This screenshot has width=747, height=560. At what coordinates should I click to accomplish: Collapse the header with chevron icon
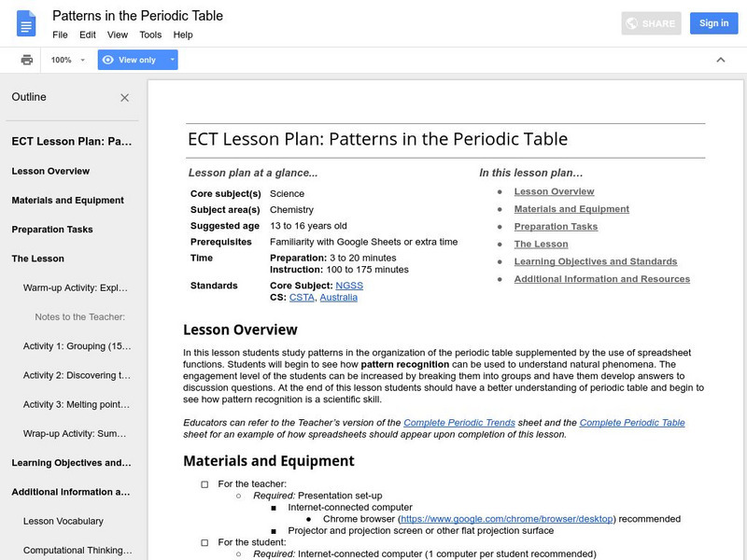(721, 60)
